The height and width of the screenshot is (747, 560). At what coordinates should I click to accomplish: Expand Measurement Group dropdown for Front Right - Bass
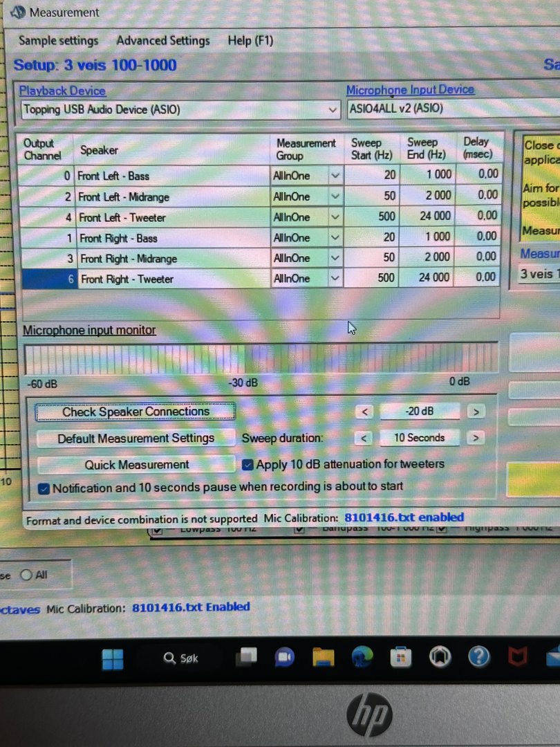coord(335,238)
